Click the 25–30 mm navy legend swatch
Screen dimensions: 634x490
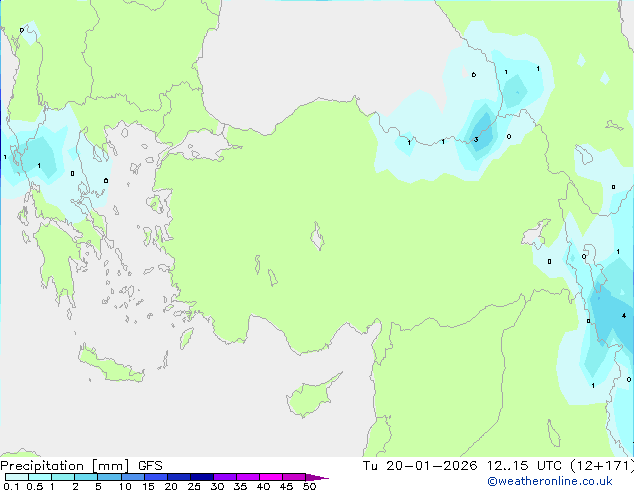click(x=201, y=477)
